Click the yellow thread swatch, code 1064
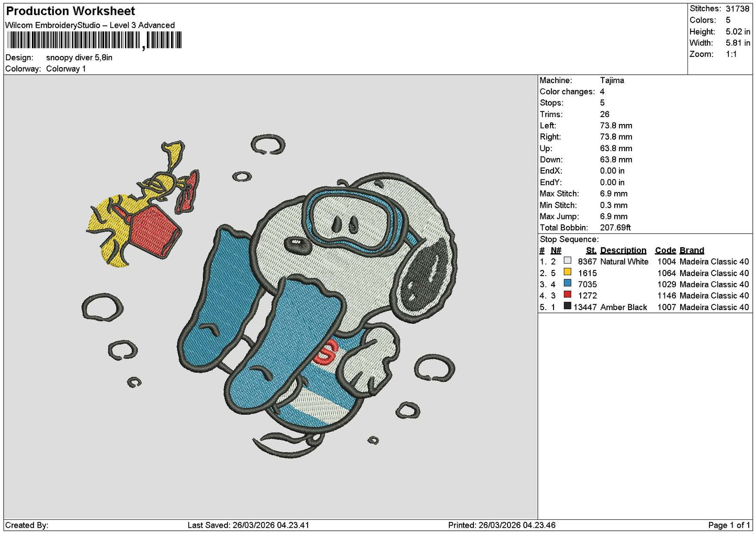Screen dimensions: 756x534 567,272
